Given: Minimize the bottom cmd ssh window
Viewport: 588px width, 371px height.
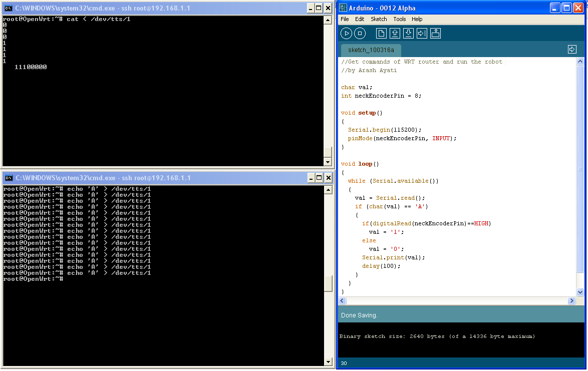Looking at the screenshot, I should pyautogui.click(x=311, y=178).
